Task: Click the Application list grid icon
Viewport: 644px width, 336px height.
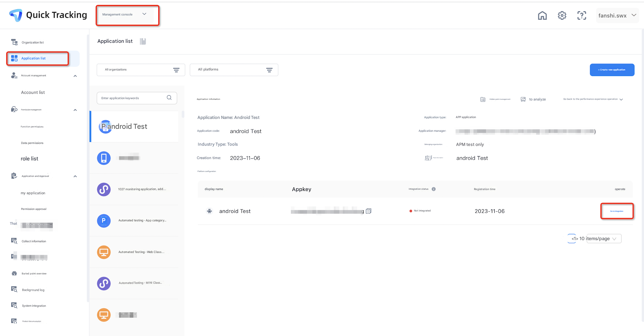Action: (x=14, y=58)
